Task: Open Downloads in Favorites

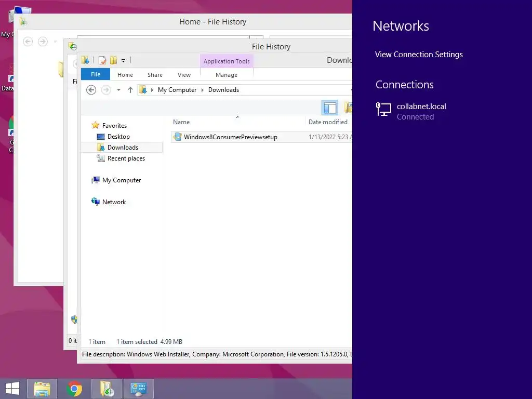Action: 123,147
